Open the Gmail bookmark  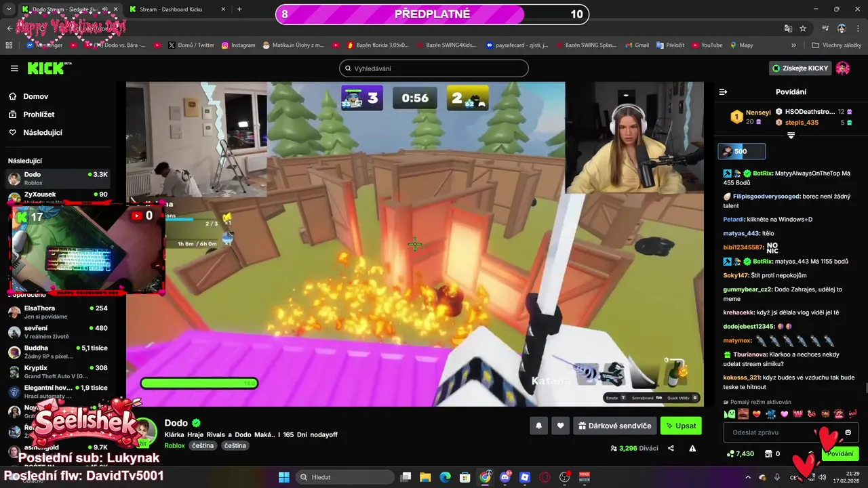636,45
